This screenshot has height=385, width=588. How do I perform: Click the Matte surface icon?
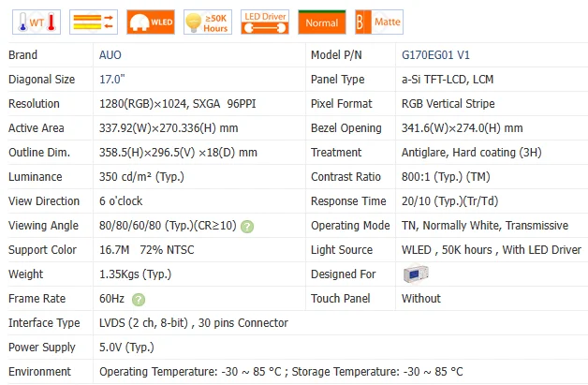(379, 22)
